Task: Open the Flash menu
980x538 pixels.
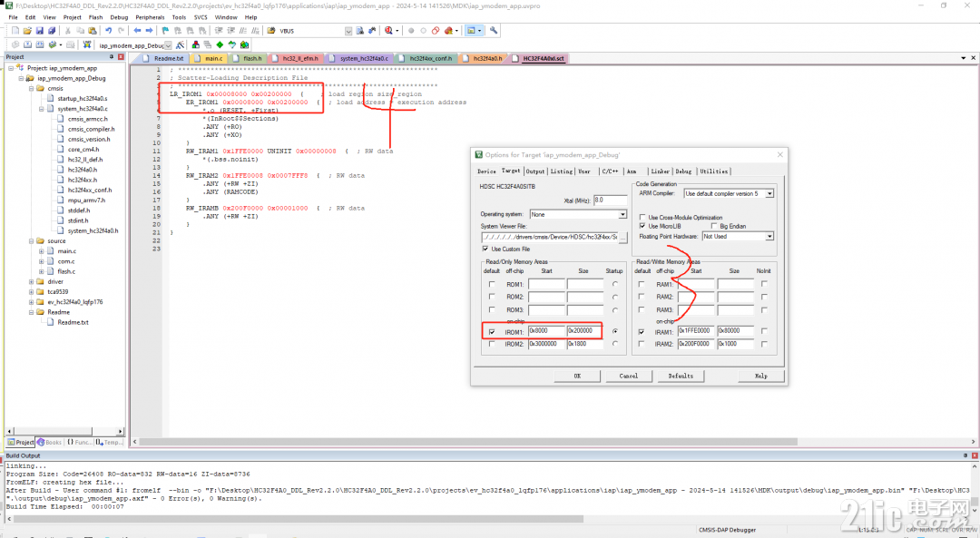Action: pyautogui.click(x=95, y=17)
